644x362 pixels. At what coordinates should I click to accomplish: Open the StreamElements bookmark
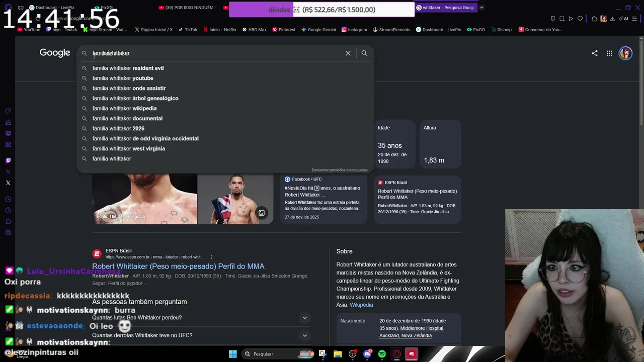click(391, 30)
